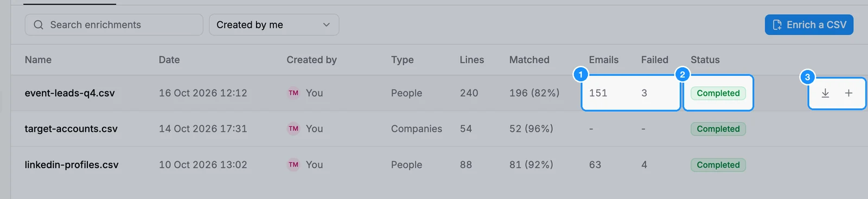Click the TM avatar on event-leads-q4.csv row

293,93
